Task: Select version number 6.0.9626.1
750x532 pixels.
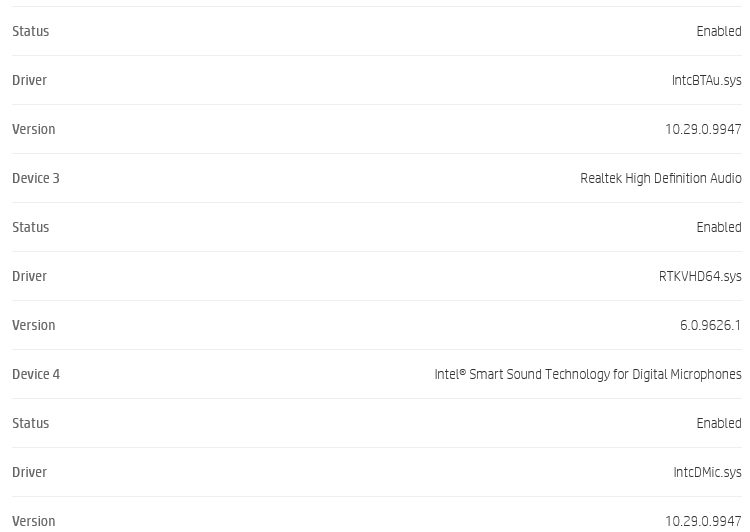Action: pos(710,325)
